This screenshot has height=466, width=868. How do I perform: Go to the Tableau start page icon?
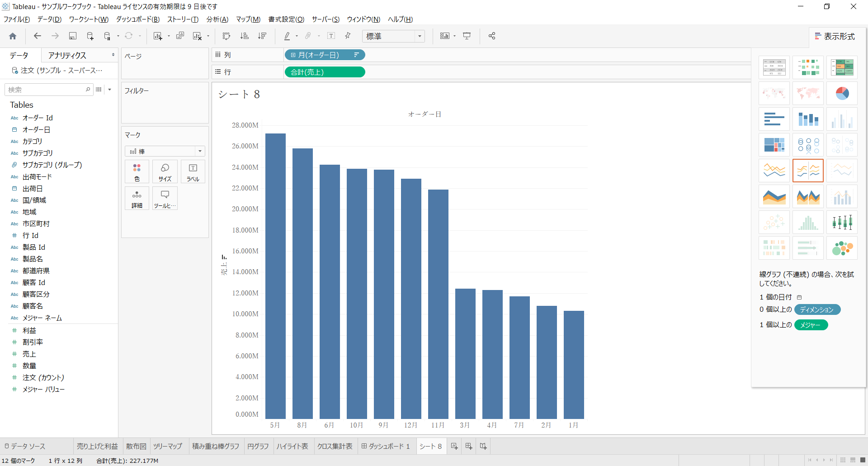point(13,36)
